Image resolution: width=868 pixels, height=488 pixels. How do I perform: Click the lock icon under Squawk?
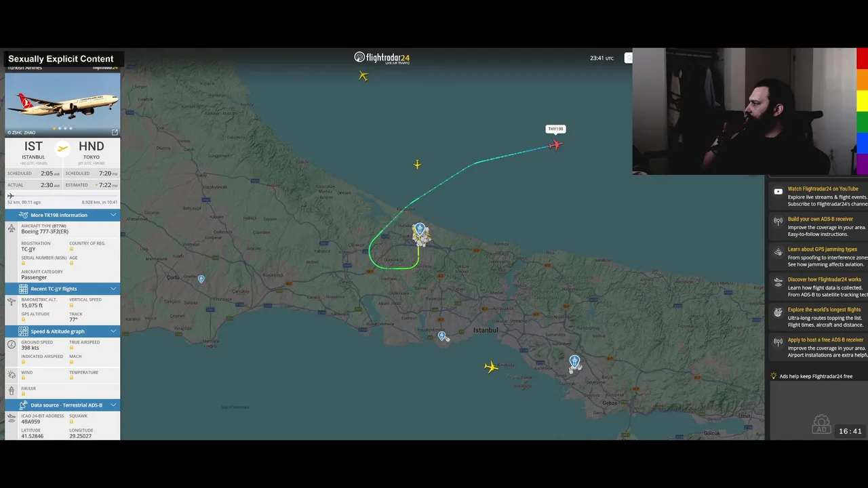(71, 422)
